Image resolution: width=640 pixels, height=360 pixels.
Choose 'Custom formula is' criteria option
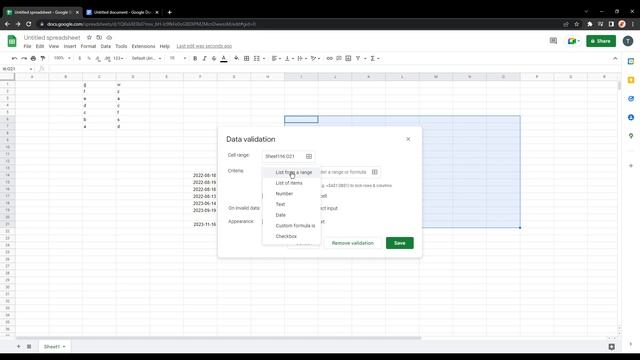(291, 226)
